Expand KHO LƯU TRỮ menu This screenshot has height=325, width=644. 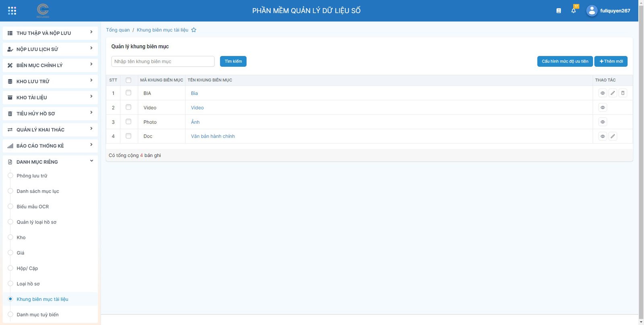click(x=50, y=81)
